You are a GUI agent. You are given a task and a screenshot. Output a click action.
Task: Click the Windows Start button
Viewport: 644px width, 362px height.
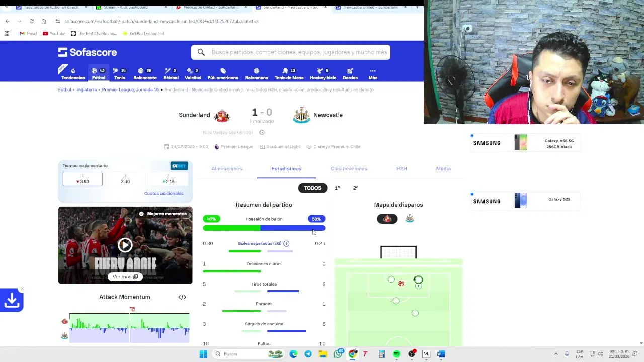(203, 354)
